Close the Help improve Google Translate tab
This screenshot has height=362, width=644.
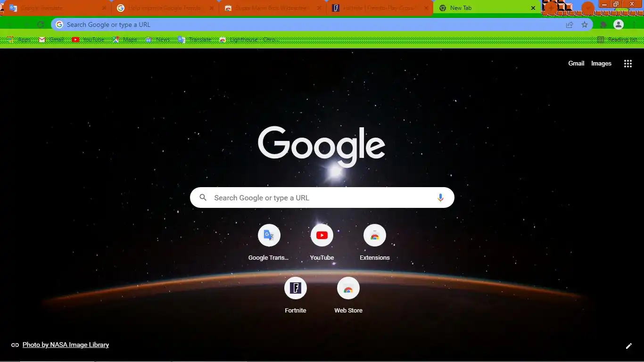tap(212, 8)
